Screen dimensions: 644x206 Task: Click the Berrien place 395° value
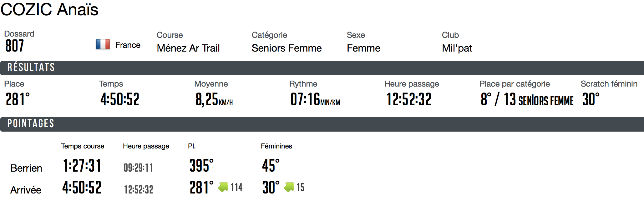[x=201, y=165]
